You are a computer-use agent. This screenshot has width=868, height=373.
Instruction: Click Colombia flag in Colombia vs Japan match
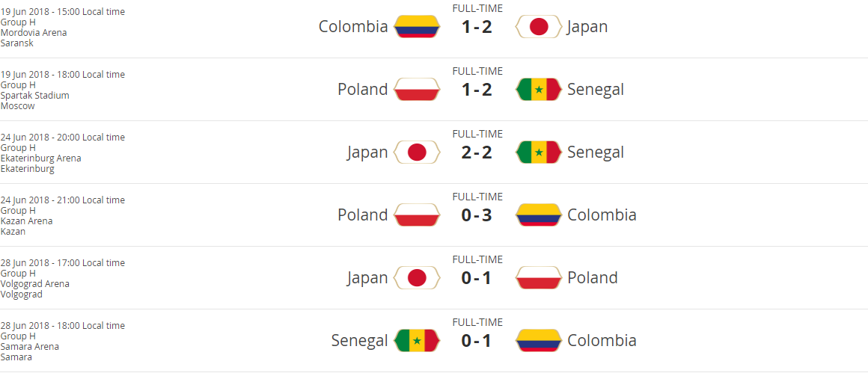(417, 27)
